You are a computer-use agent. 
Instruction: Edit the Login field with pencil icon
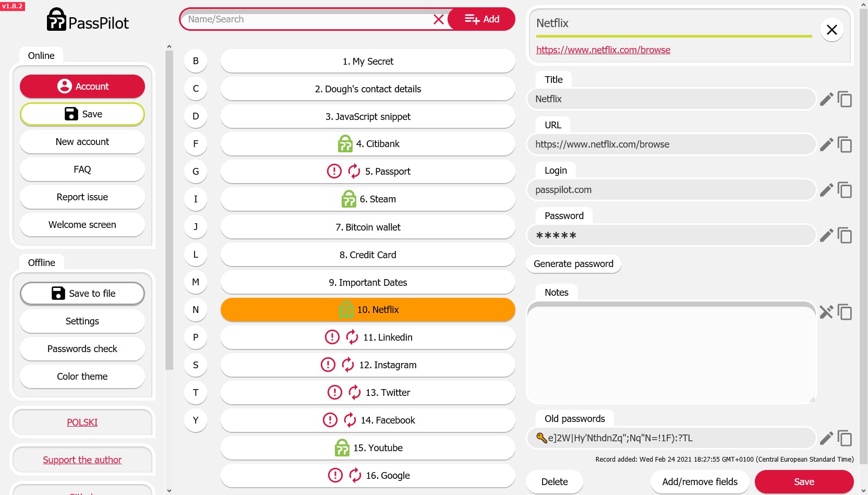(x=826, y=190)
